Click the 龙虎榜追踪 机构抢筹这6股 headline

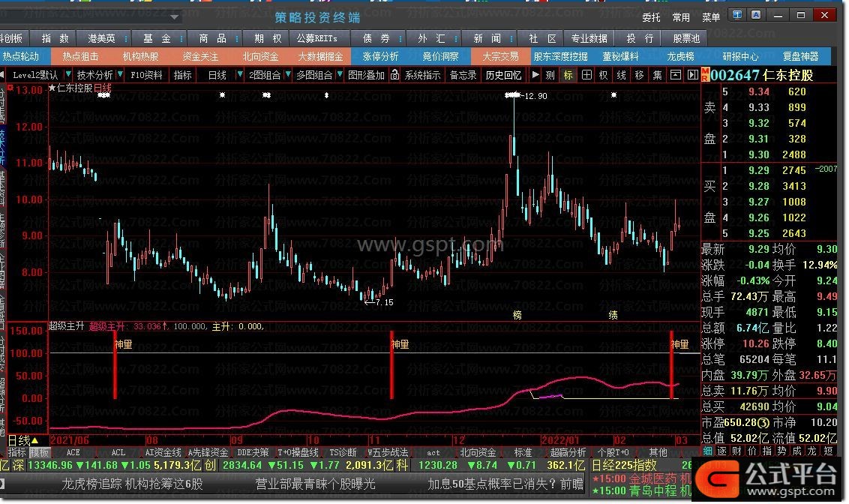132,484
